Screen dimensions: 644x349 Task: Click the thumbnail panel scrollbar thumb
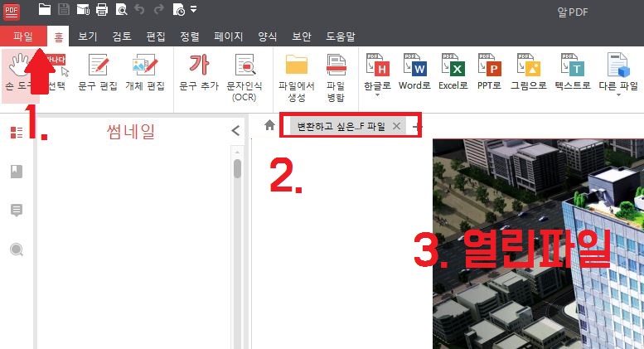click(x=237, y=169)
